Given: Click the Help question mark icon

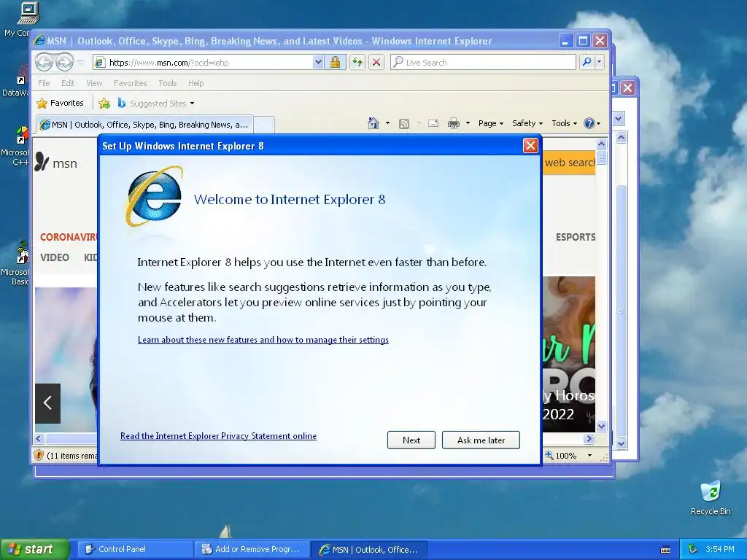Looking at the screenshot, I should (589, 123).
